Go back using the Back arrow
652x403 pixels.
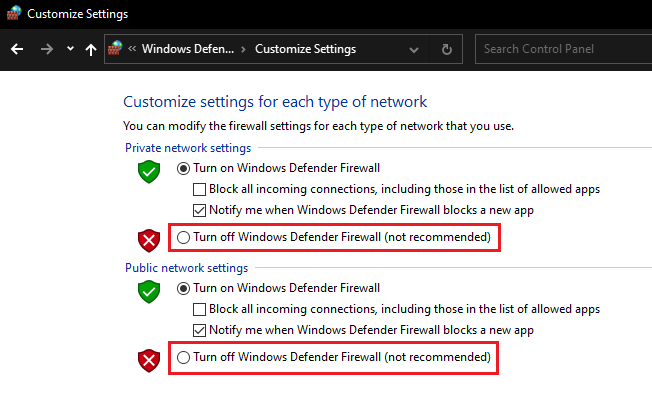(17, 48)
